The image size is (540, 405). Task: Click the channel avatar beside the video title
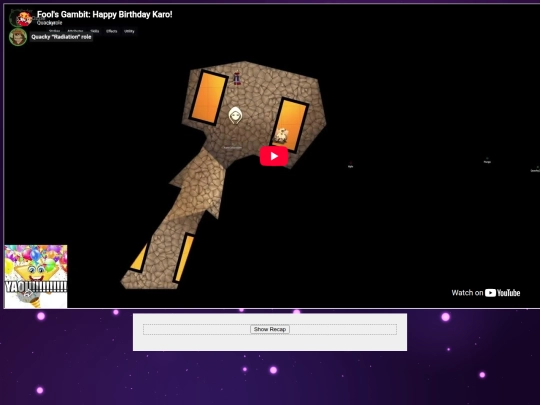[23, 18]
